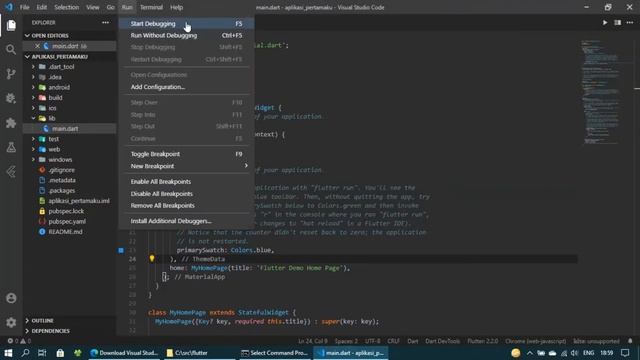Click the VS Code logo icon in title bar

point(9,7)
